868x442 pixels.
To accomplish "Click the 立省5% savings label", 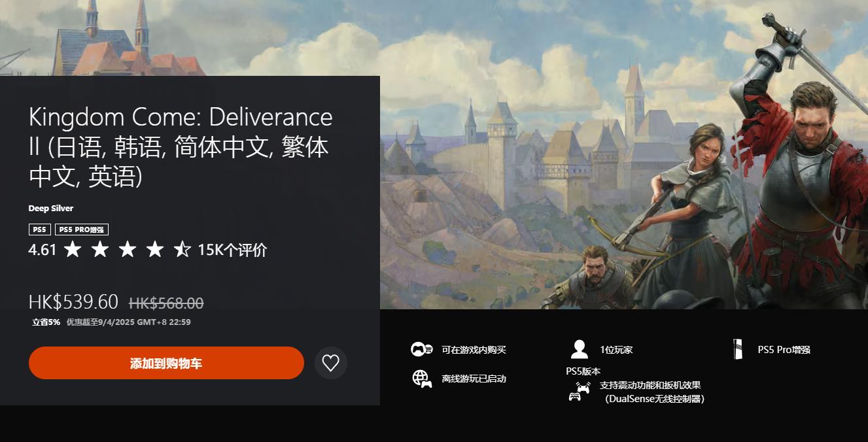I will (46, 322).
